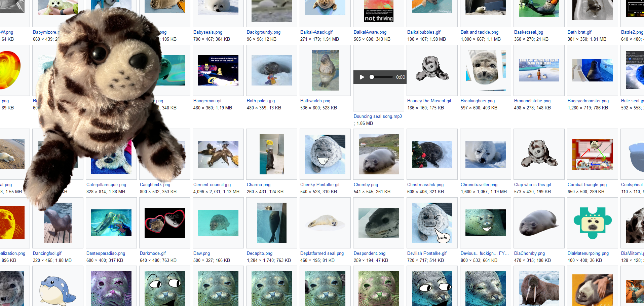Viewport: 644px width, 306px height.
Task: Select the Combat triangle.png thumbnail
Action: [x=592, y=154]
